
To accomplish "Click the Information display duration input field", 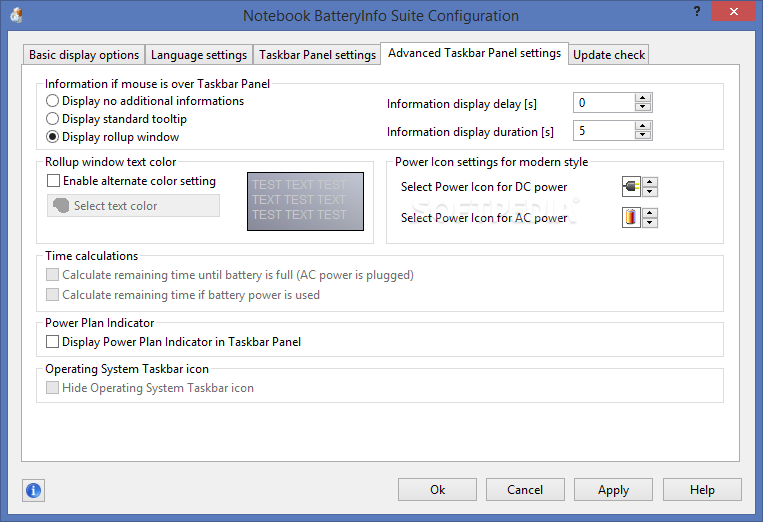I will (604, 130).
